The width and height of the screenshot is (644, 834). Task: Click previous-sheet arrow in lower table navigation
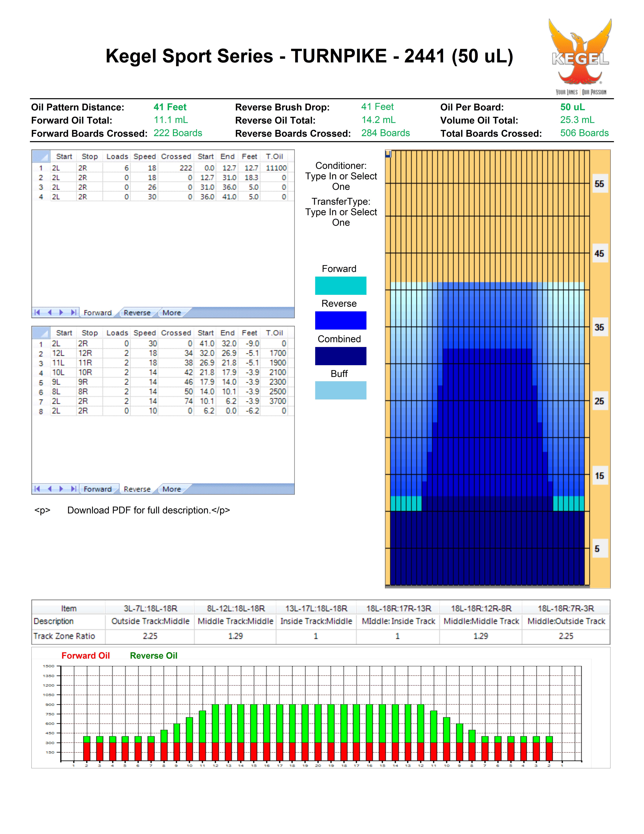pyautogui.click(x=50, y=489)
